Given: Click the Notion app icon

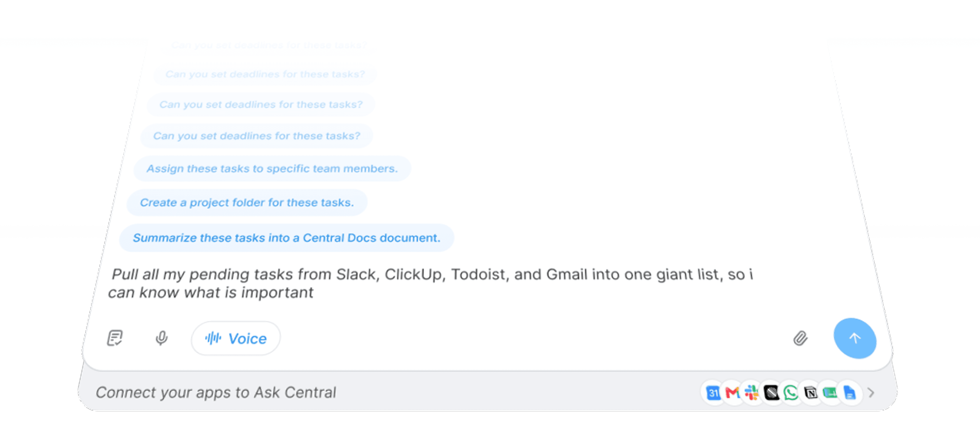Looking at the screenshot, I should 810,392.
